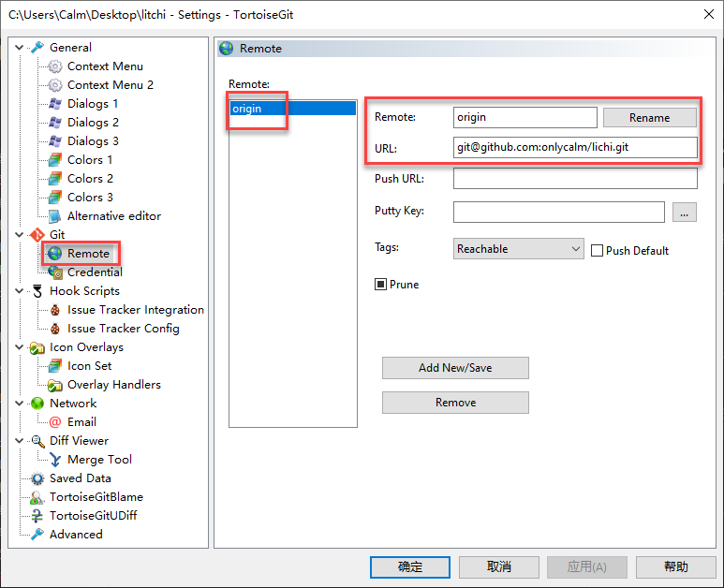Open Alternative editor settings page

point(114,216)
